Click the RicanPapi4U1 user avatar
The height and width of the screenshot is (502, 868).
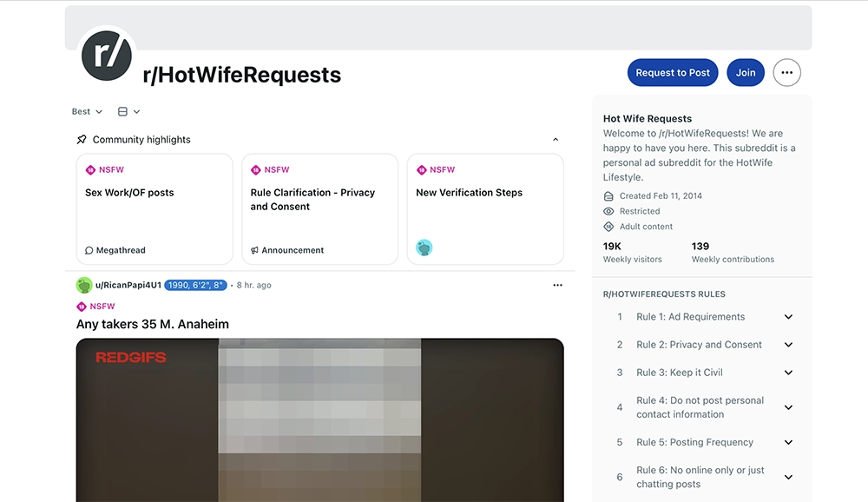[x=84, y=285]
